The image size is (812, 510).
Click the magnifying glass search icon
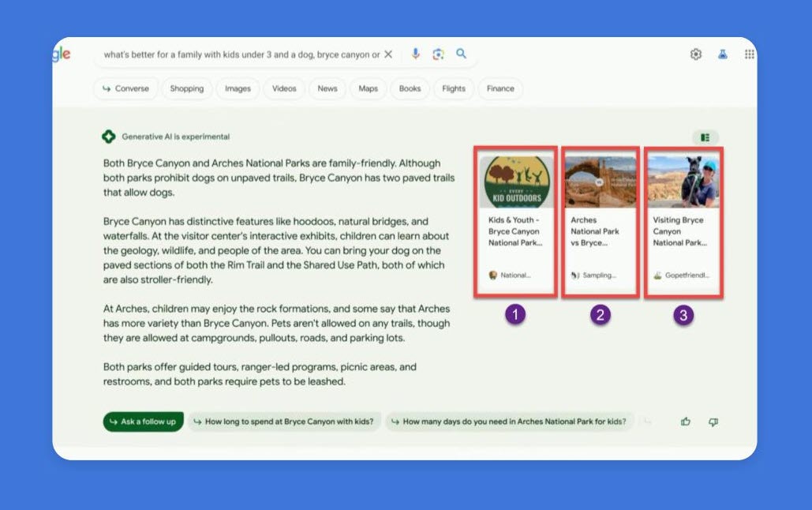462,54
